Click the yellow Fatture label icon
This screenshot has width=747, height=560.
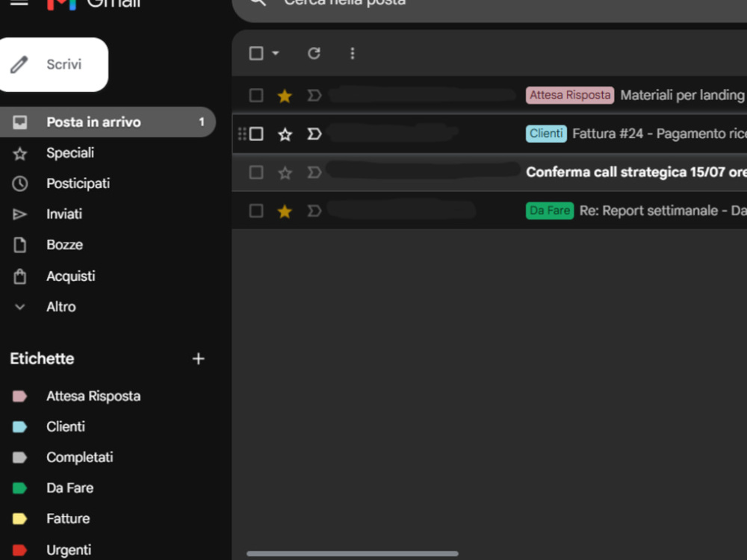click(19, 519)
